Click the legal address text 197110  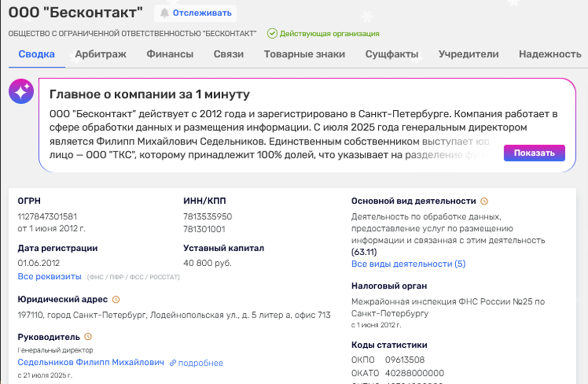[x=174, y=315]
